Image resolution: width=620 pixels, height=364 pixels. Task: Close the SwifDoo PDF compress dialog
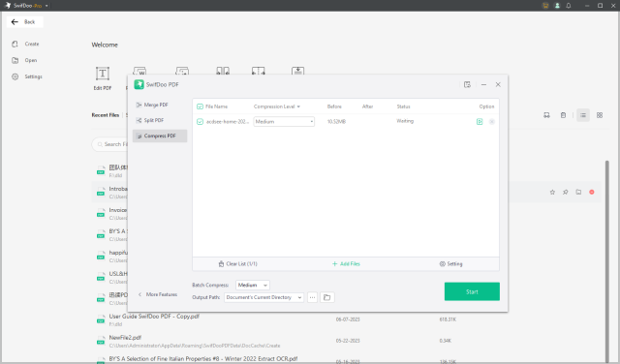click(x=498, y=84)
